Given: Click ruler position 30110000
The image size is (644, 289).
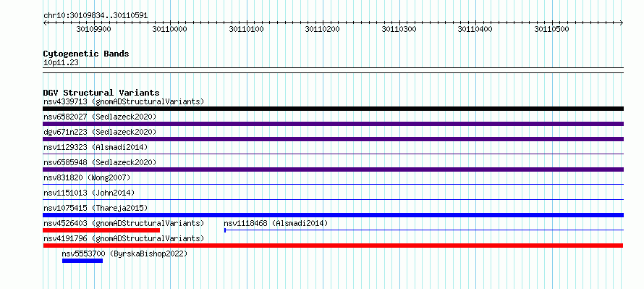Looking at the screenshot, I should tap(169, 29).
